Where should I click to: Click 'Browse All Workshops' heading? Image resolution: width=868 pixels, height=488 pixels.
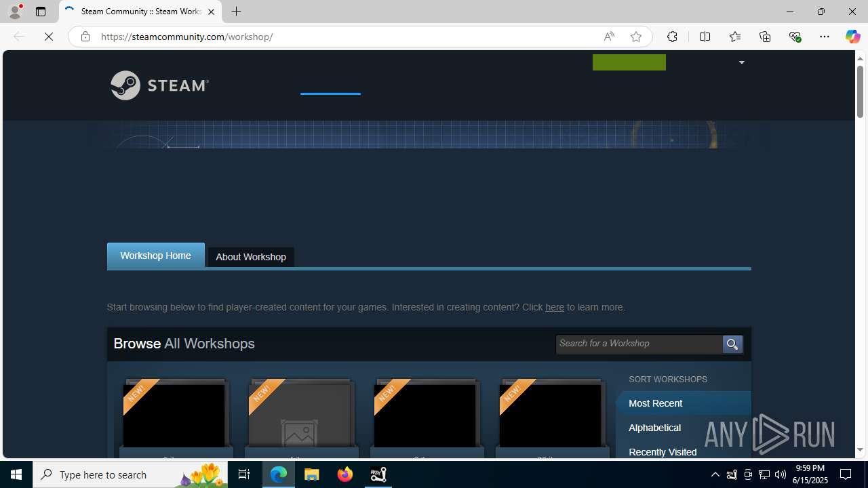point(184,344)
